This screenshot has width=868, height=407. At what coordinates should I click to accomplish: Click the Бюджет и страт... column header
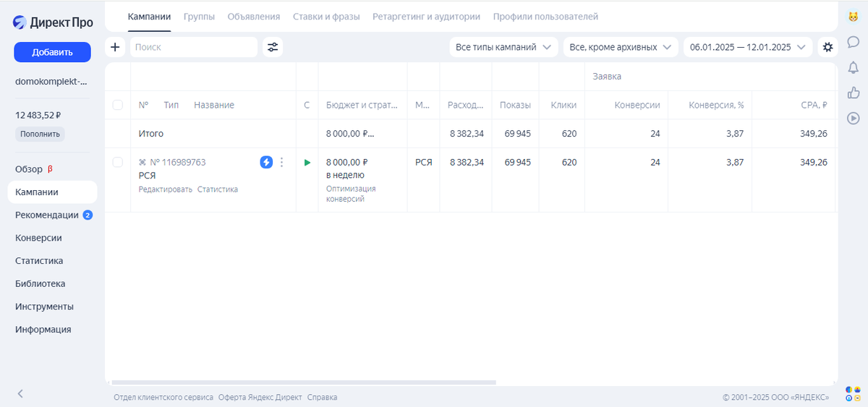click(362, 106)
